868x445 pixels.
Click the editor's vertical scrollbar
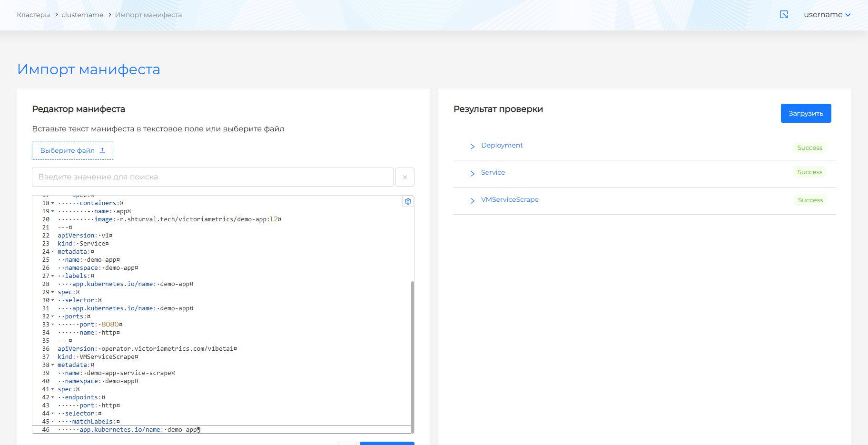click(412, 356)
